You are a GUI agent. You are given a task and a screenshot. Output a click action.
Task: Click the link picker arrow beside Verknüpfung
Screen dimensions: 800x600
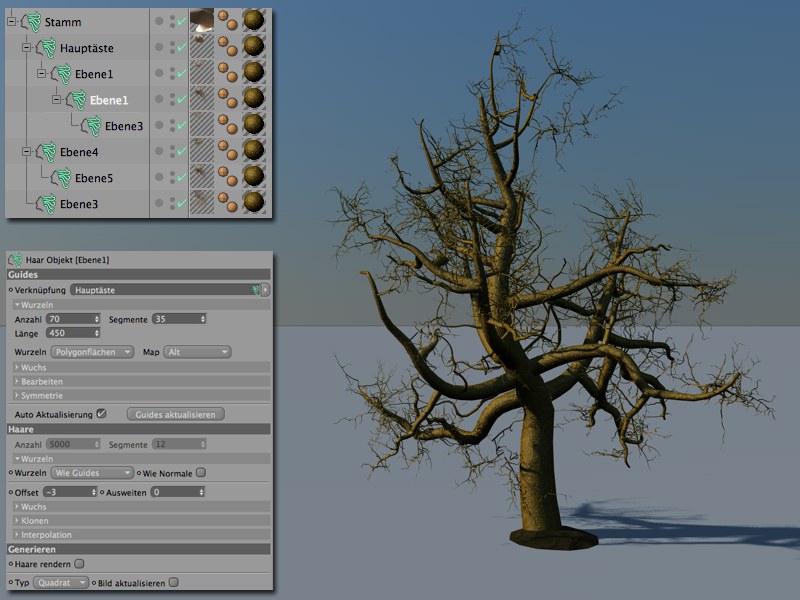[x=264, y=290]
